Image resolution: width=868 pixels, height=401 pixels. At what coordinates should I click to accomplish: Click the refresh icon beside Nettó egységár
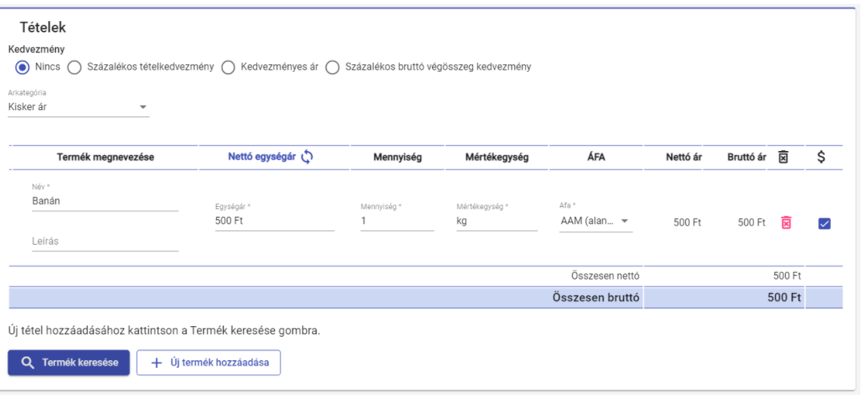click(307, 157)
